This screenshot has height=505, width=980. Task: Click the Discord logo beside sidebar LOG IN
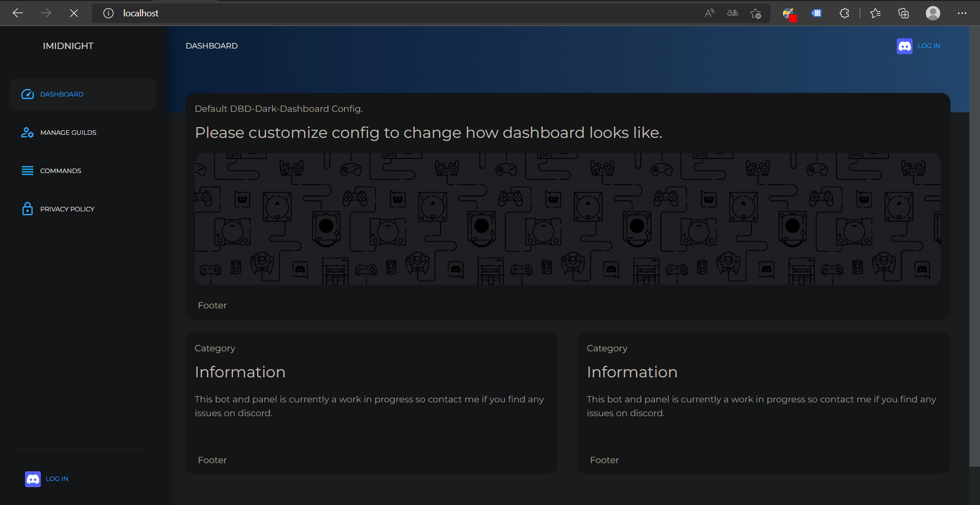33,479
